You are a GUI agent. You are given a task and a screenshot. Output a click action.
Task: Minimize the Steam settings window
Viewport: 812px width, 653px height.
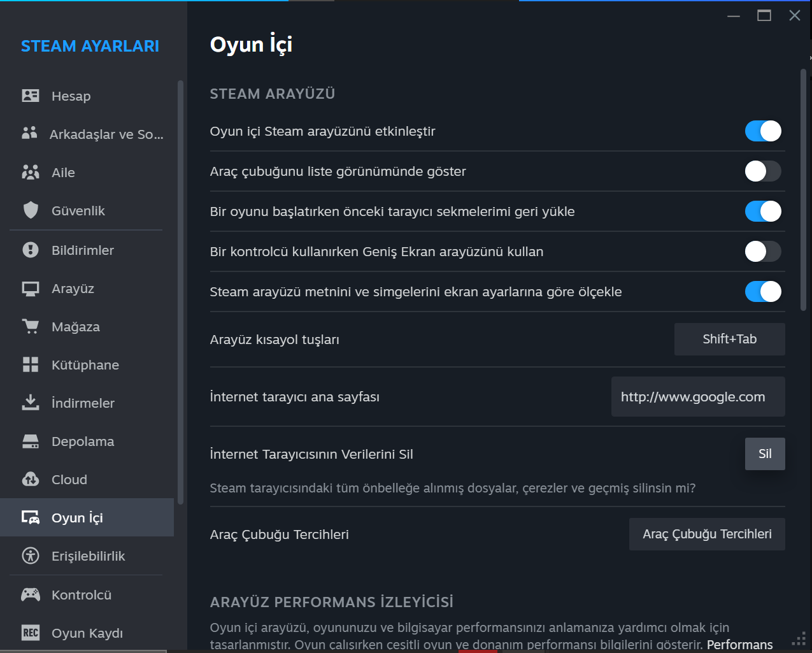click(x=734, y=15)
